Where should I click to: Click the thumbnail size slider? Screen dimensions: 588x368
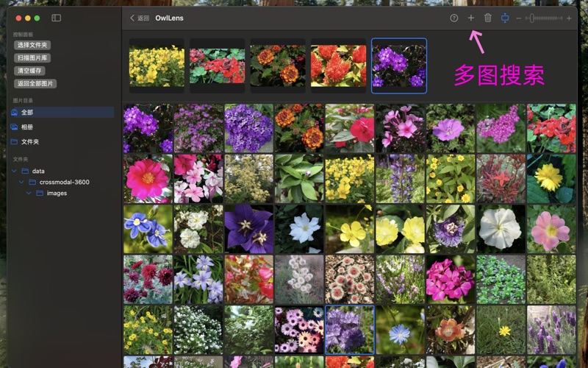544,18
